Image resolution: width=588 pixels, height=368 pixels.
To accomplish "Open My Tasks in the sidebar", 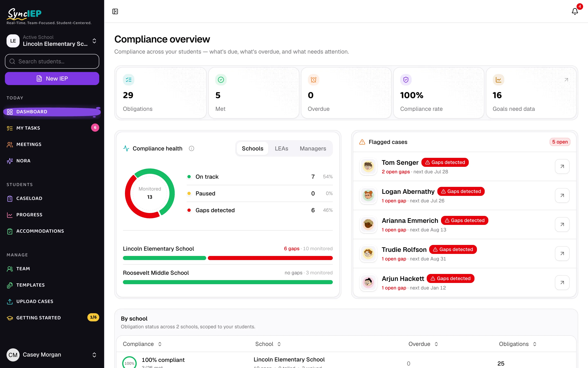I will coord(52,128).
